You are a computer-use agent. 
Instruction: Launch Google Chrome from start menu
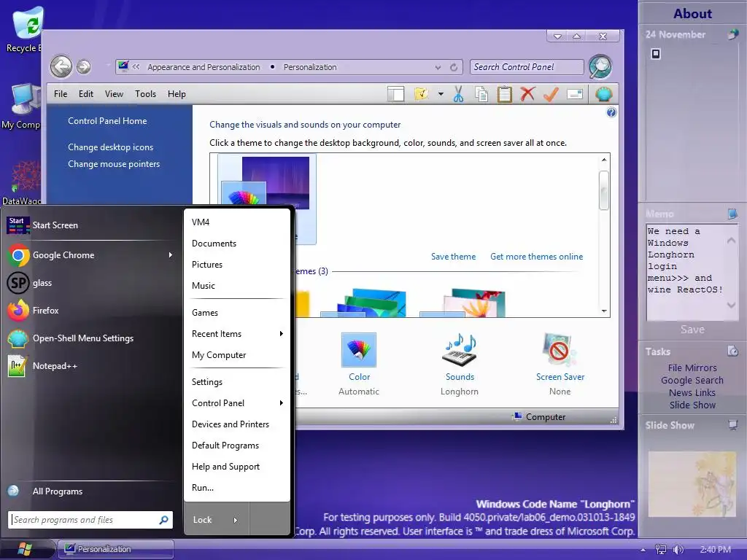click(90, 255)
